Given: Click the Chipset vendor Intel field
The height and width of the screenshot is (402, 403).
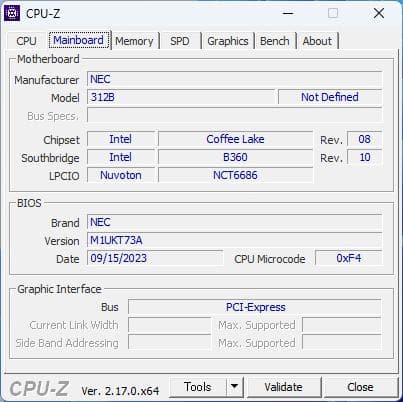Looking at the screenshot, I should (121, 139).
